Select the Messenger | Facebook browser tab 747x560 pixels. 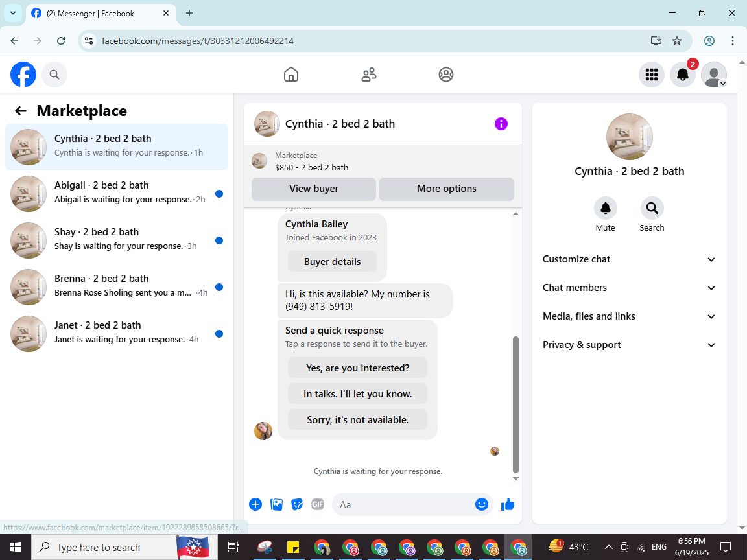pos(100,14)
